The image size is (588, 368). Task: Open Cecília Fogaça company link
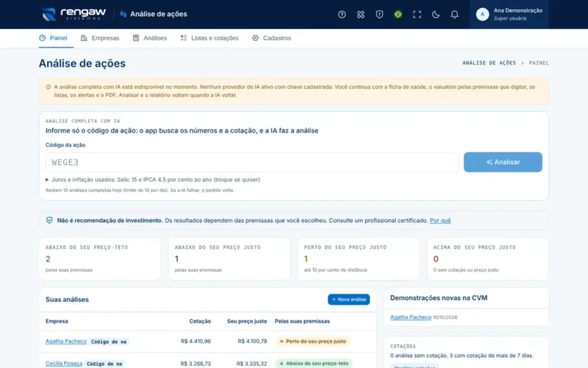point(64,363)
